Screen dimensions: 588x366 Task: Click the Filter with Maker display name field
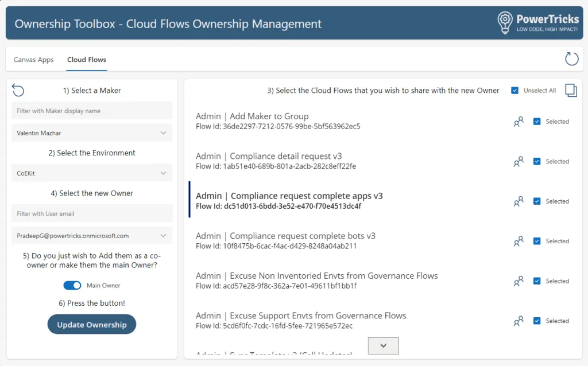pyautogui.click(x=92, y=111)
